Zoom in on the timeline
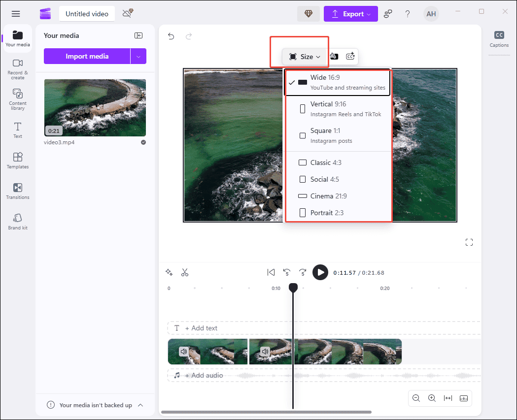 pyautogui.click(x=432, y=398)
